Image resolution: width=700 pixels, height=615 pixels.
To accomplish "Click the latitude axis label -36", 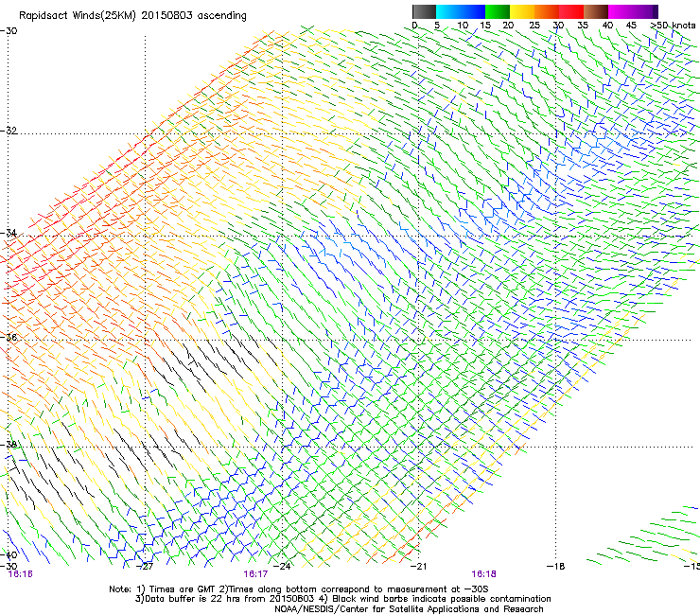I will click(x=9, y=337).
